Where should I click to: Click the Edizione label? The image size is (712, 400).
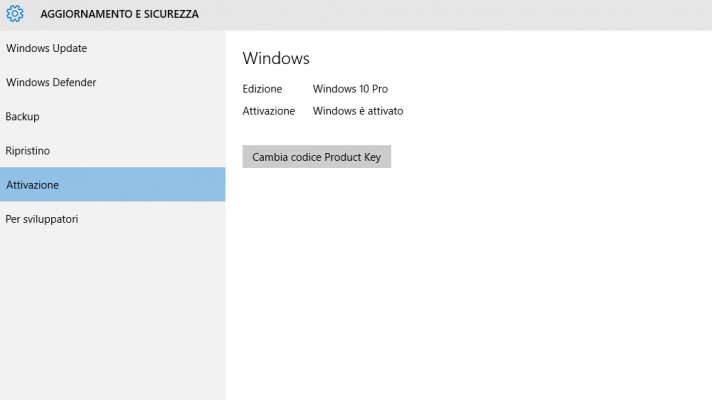tap(262, 89)
